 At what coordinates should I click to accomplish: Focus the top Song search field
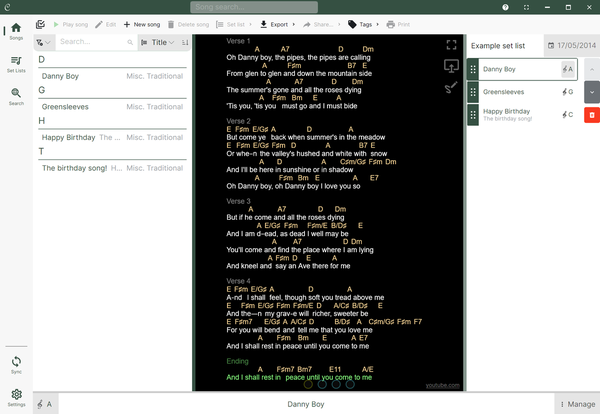pos(254,7)
